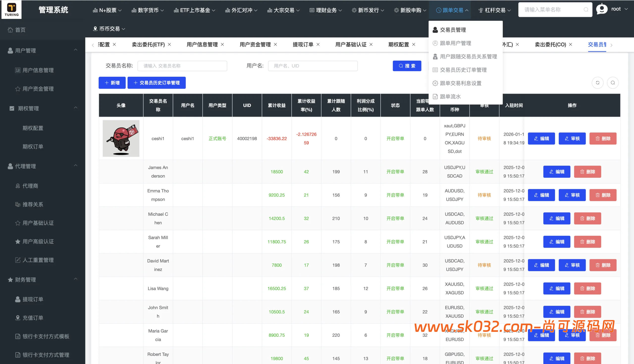Click the root user avatar icon
This screenshot has height=364, width=634.
tap(602, 9)
